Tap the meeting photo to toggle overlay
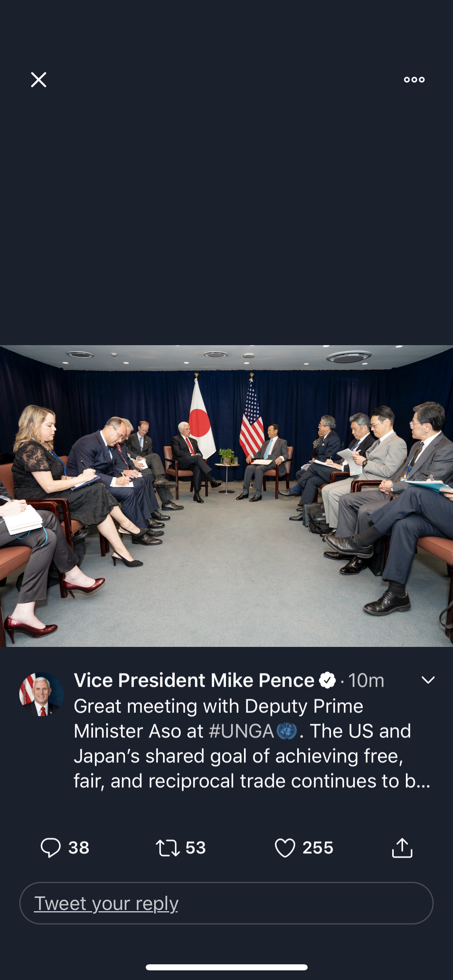This screenshot has width=453, height=980. [226, 496]
